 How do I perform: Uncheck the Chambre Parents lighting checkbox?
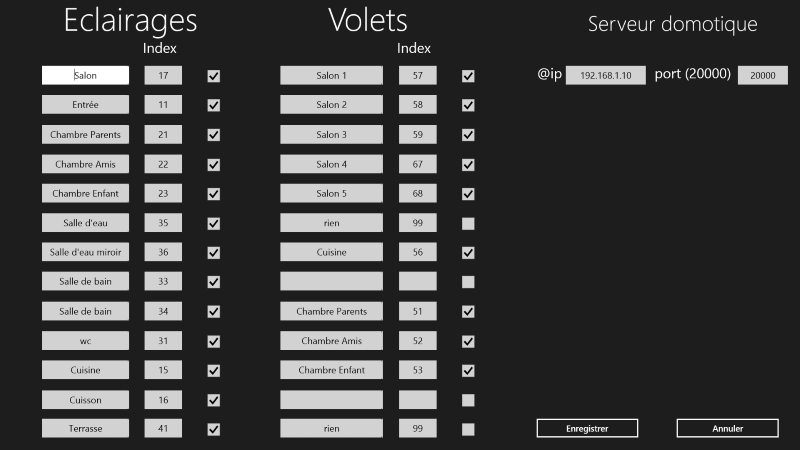tap(214, 135)
